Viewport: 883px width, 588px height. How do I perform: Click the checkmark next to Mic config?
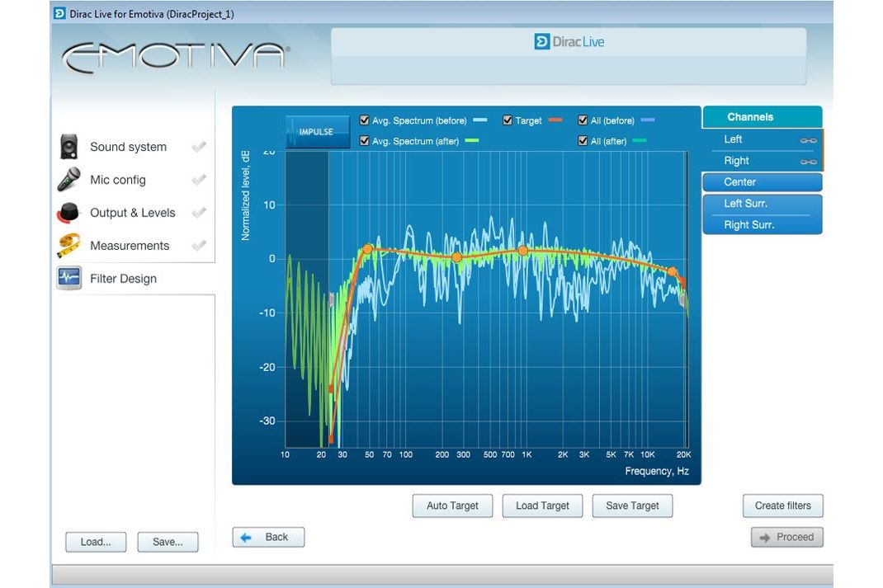click(199, 180)
